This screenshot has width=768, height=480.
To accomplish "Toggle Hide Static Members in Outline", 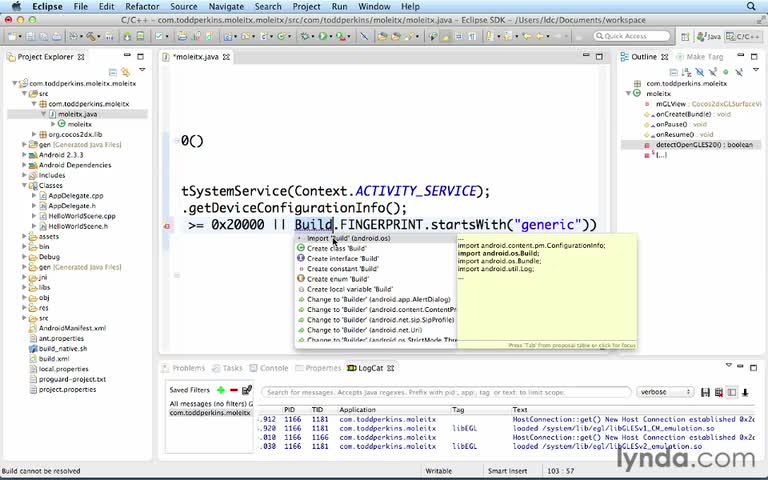I will 713,72.
